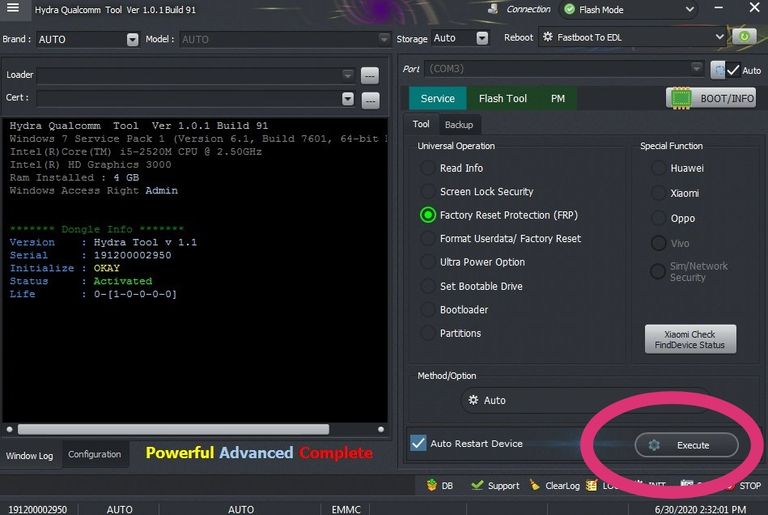
Task: Toggle the Auto port checkbox
Action: tap(733, 71)
